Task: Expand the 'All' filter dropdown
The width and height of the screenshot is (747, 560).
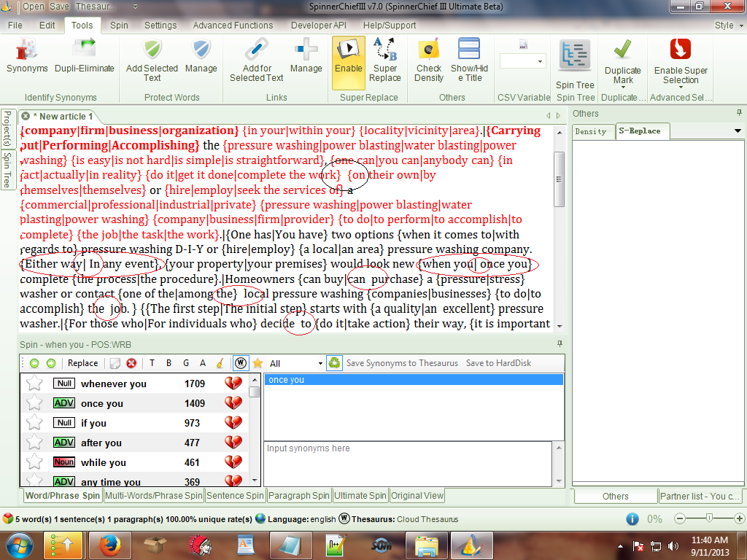Action: (320, 363)
